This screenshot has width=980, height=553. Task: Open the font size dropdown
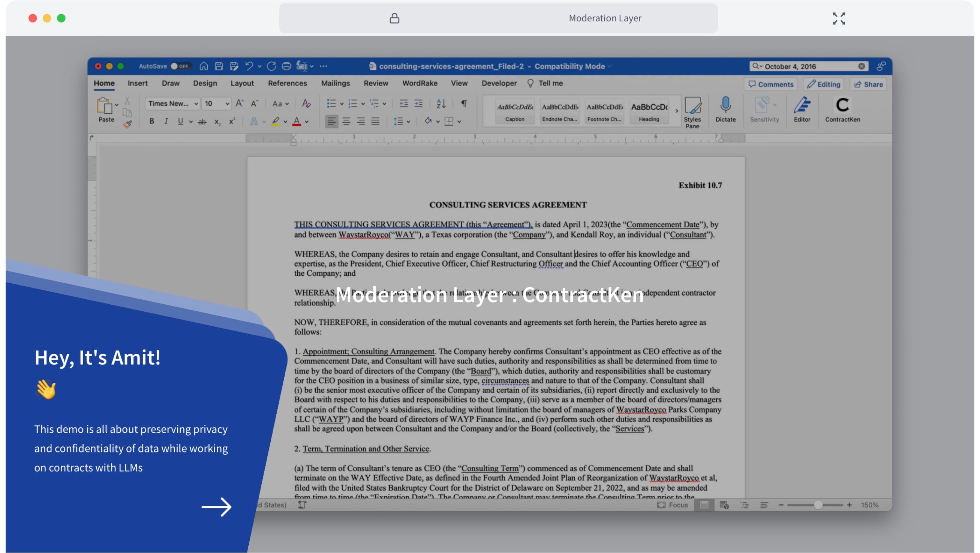pyautogui.click(x=216, y=103)
